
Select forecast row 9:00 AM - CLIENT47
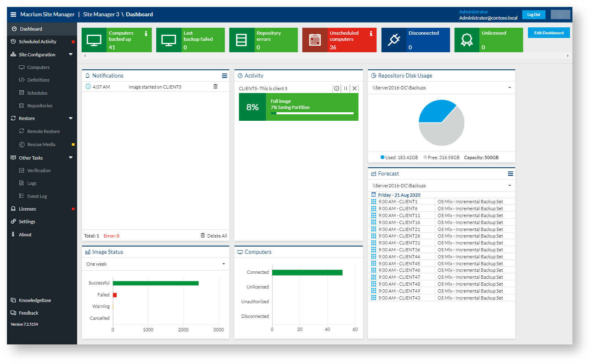pyautogui.click(x=441, y=277)
